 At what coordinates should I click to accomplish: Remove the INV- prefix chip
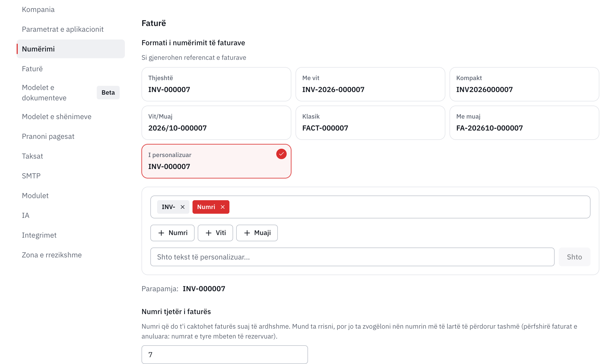(x=183, y=207)
